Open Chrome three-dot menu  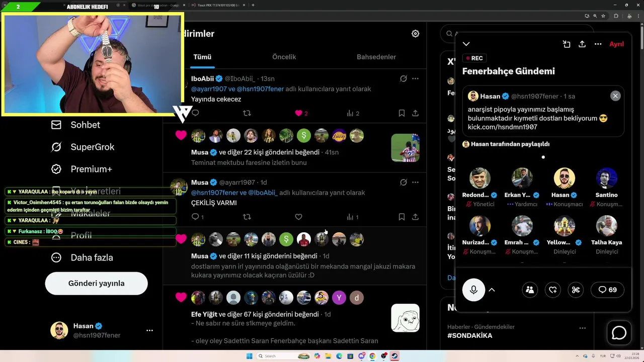coord(638,16)
